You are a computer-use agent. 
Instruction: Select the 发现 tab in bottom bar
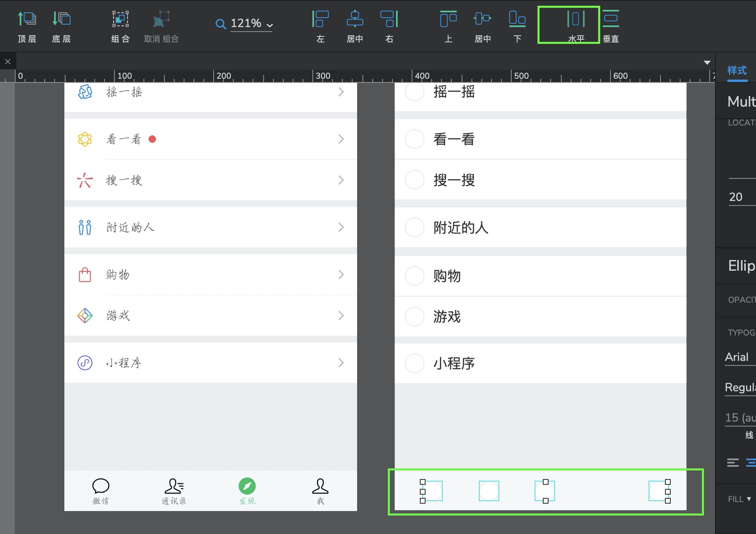pos(247,491)
